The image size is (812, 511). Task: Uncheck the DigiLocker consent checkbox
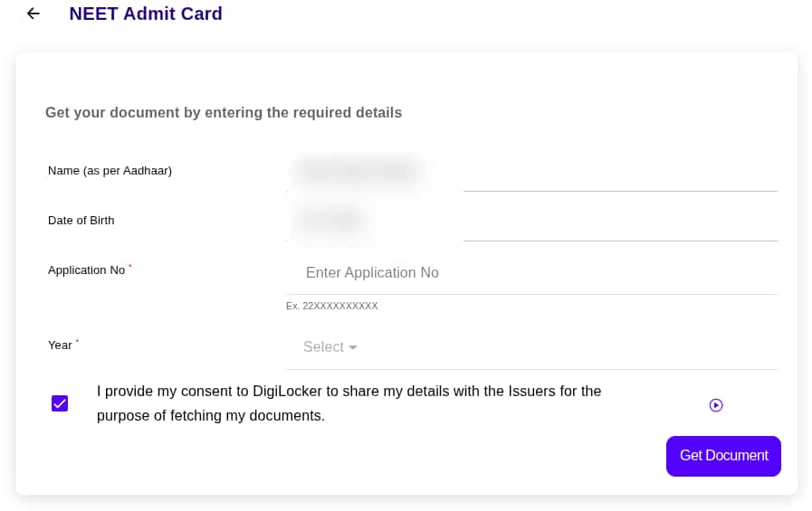[60, 403]
